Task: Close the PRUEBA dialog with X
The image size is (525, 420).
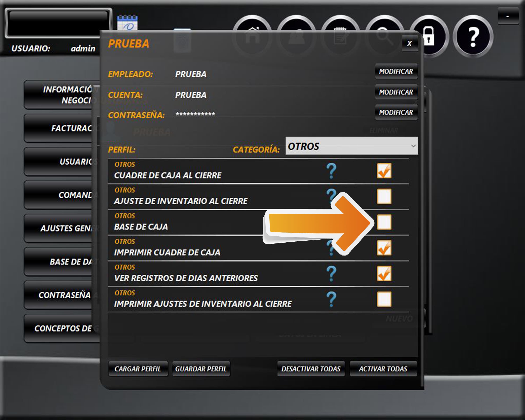Action: tap(409, 44)
